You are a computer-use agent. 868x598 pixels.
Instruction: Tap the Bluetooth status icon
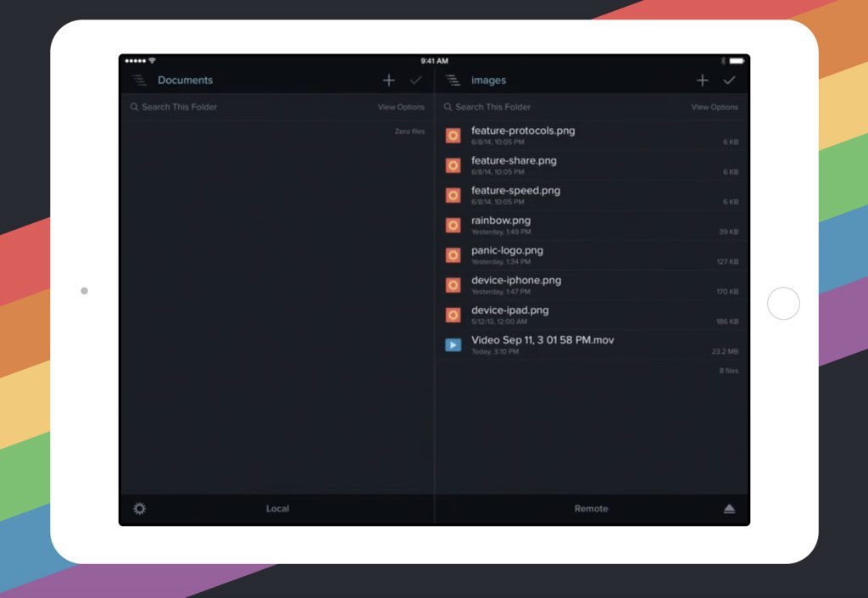click(x=723, y=61)
